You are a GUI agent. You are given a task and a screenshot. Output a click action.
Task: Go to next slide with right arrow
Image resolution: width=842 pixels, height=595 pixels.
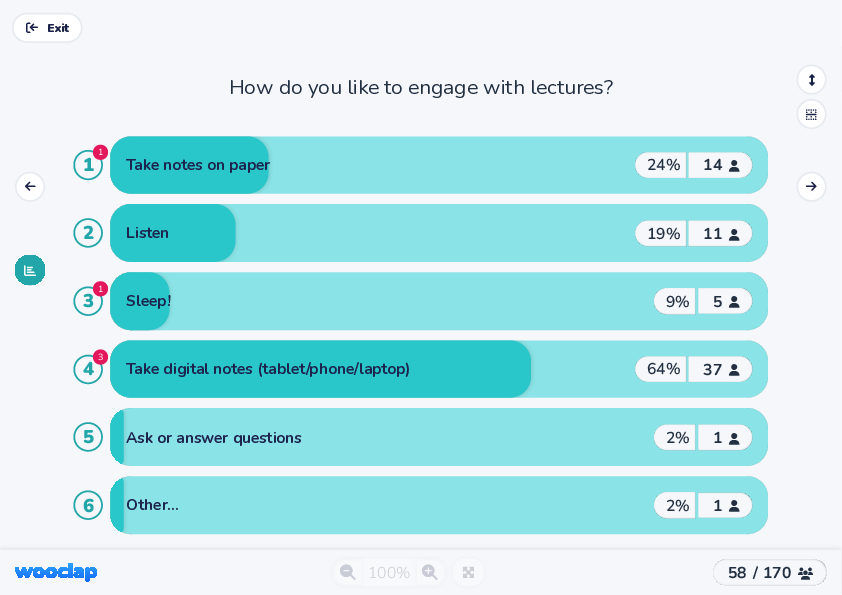coord(811,186)
